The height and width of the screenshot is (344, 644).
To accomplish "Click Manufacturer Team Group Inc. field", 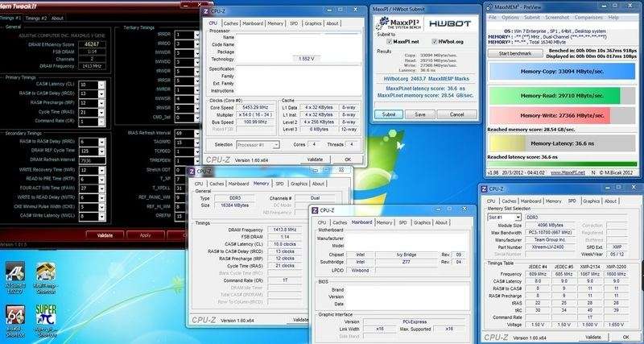I will pos(551,239).
